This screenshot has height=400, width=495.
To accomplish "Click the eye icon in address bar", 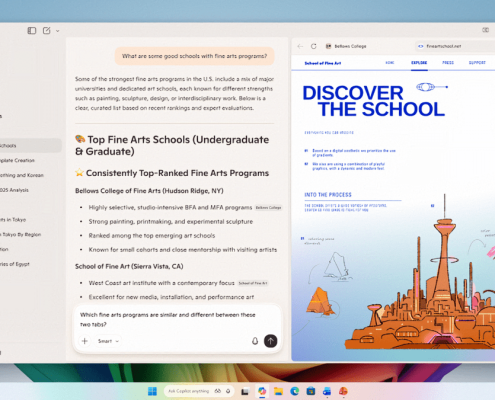I will pos(421,46).
